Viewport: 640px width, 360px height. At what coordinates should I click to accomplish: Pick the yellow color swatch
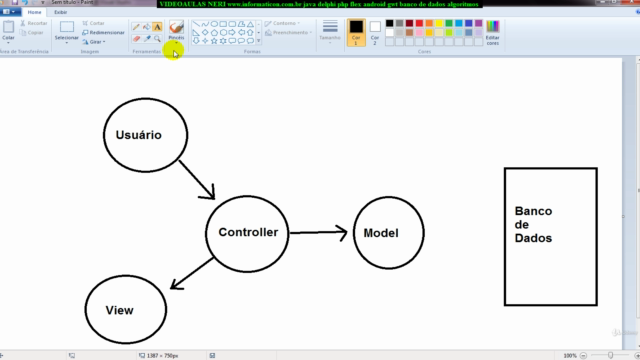point(439,23)
